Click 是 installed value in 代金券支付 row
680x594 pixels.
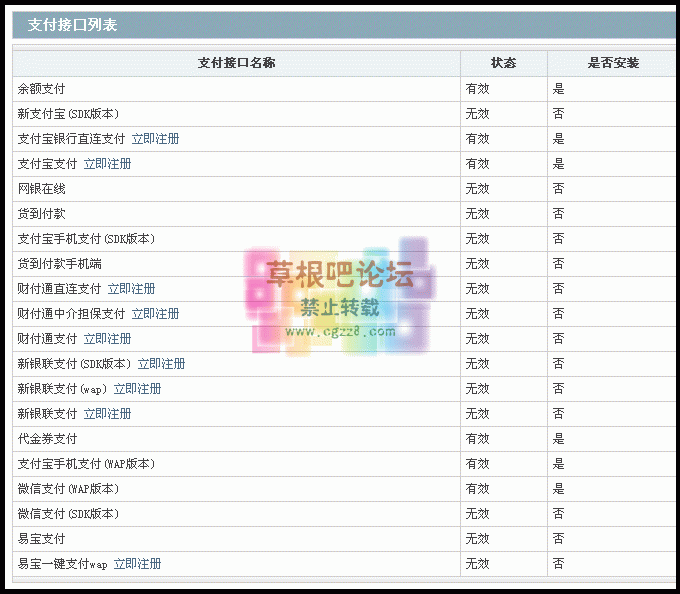(x=558, y=439)
